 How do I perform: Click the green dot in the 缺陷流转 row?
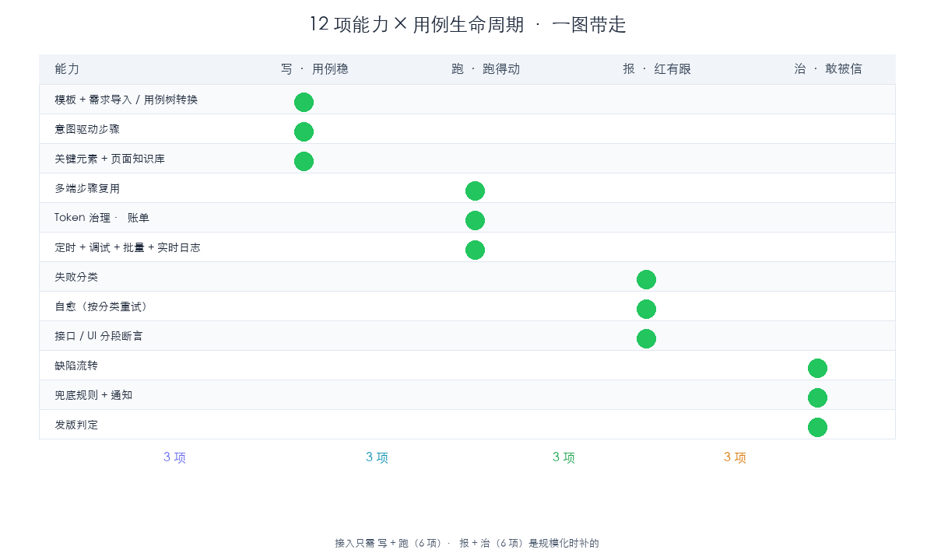pyautogui.click(x=817, y=368)
